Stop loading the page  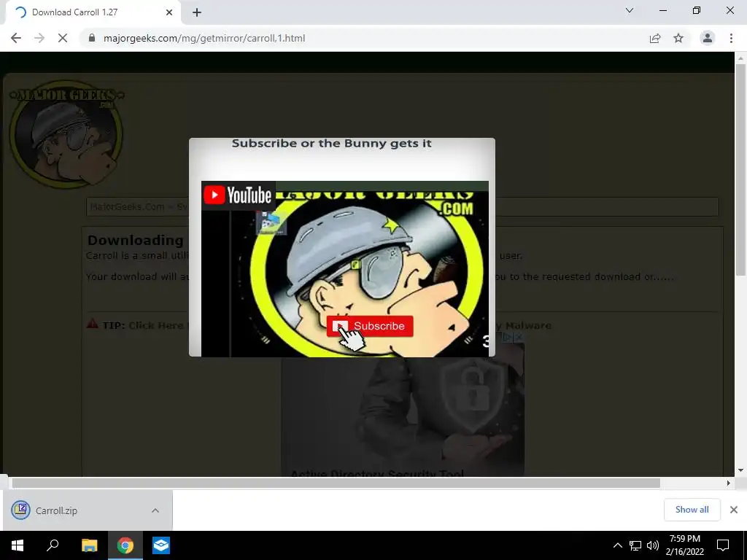(x=63, y=38)
